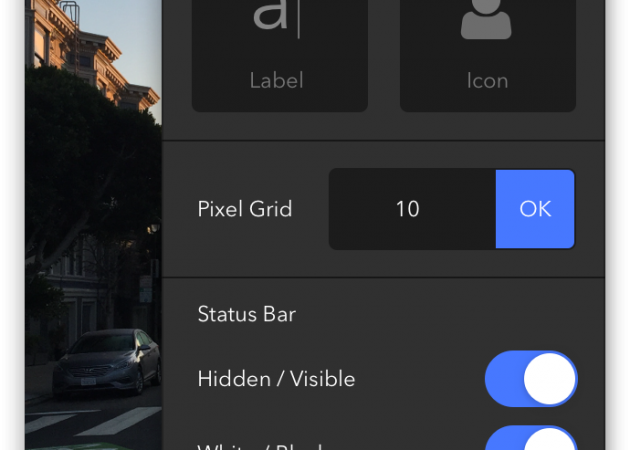This screenshot has width=630, height=450.
Task: Toggle the White / Black switch
Action: point(531,439)
